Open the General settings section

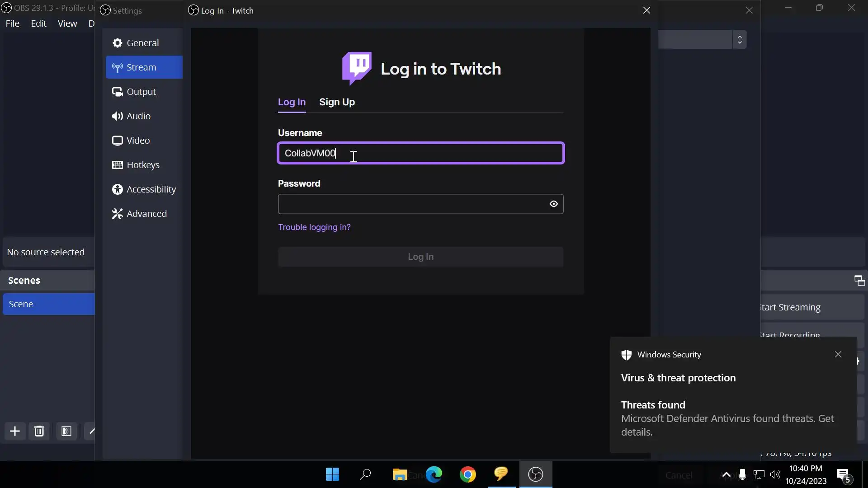click(143, 43)
